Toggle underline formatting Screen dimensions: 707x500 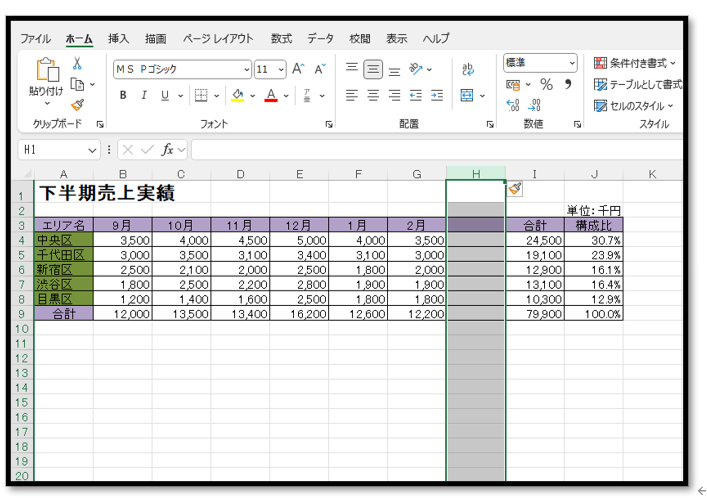tap(165, 96)
